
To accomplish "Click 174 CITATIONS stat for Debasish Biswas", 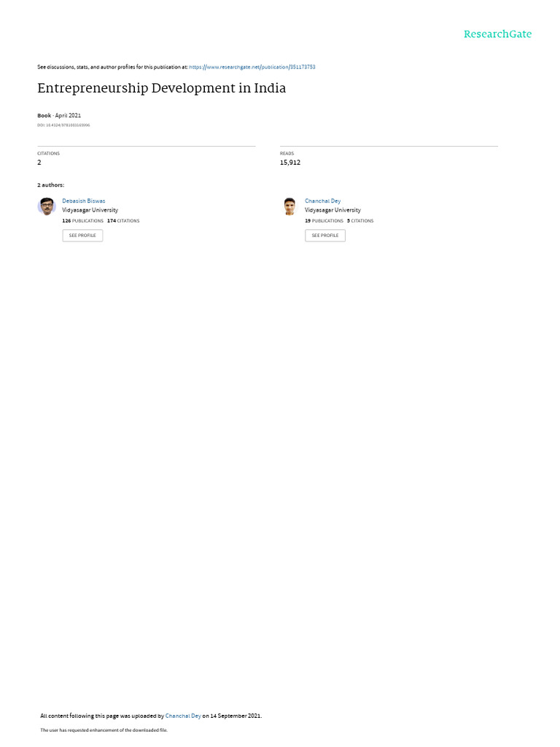I will (x=123, y=220).
